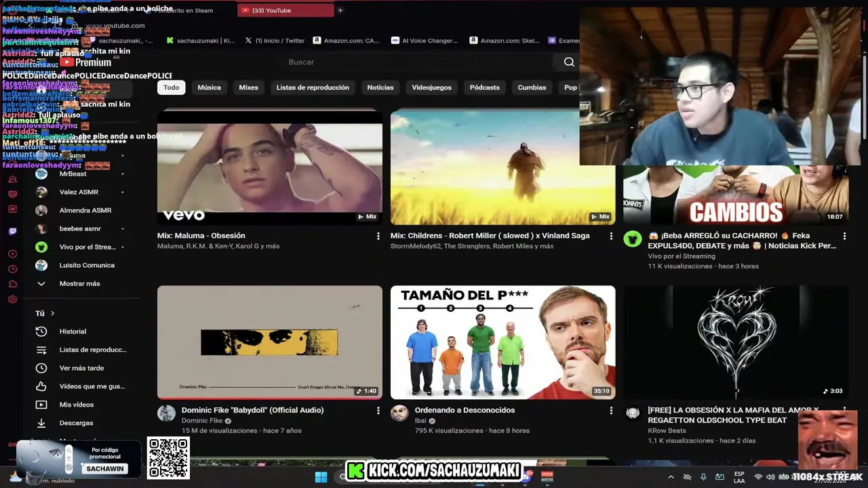868x488 pixels.
Task: Show hidden system tray icons chevron
Action: click(x=671, y=477)
